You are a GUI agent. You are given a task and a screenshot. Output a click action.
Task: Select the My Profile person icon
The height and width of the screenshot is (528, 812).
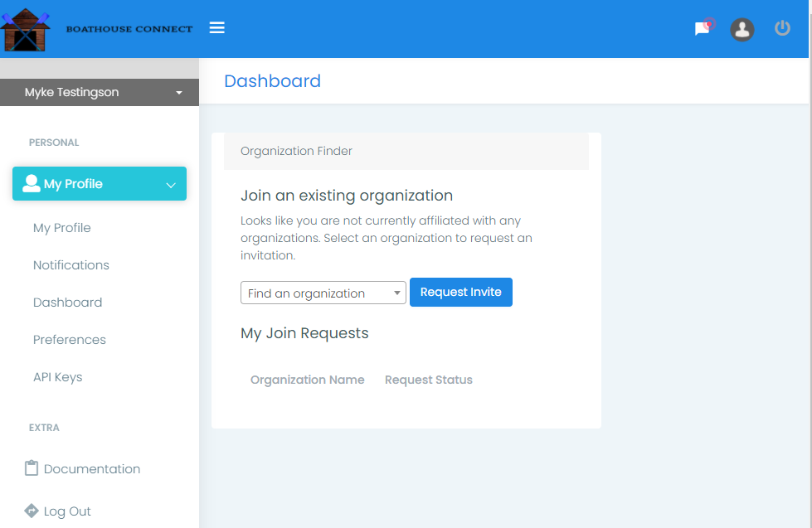pyautogui.click(x=32, y=183)
